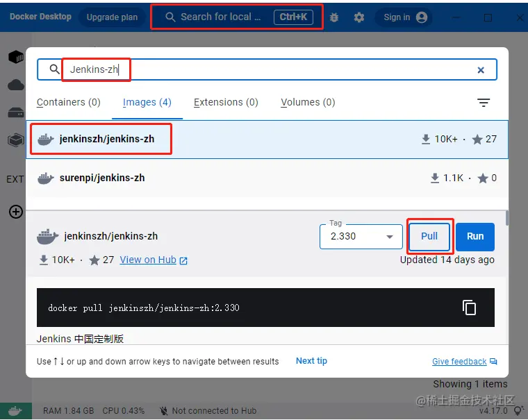Viewport: 528px width, 420px height.
Task: Click the Run button
Action: coord(475,237)
